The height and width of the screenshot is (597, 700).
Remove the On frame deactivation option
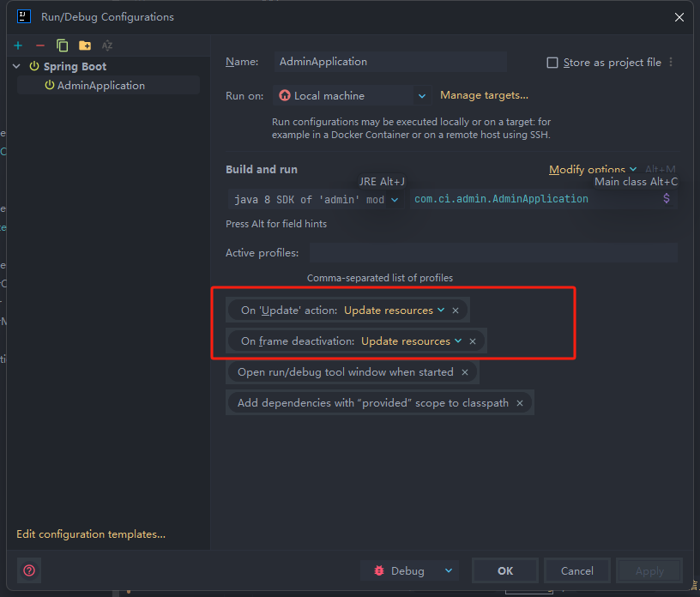[x=473, y=341]
